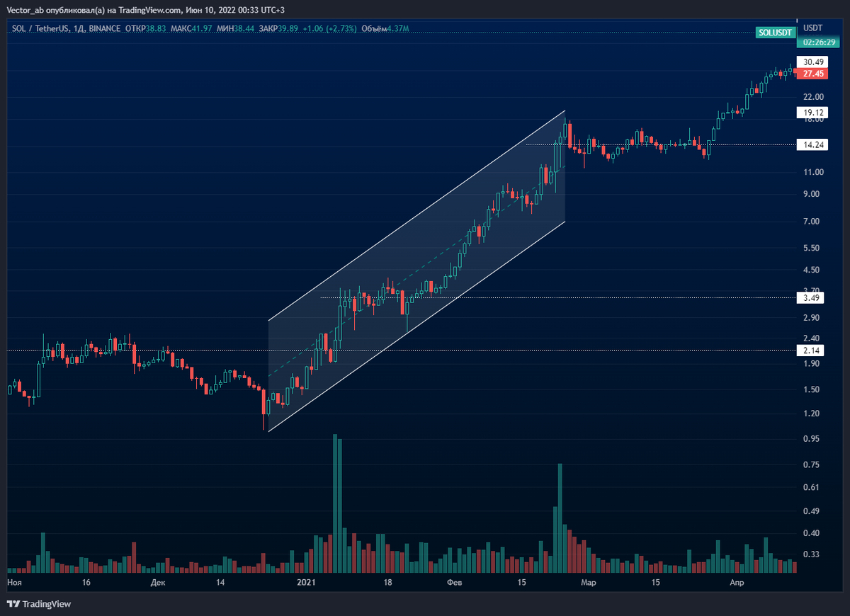Click the ЗАКР39.89 close value

point(278,29)
